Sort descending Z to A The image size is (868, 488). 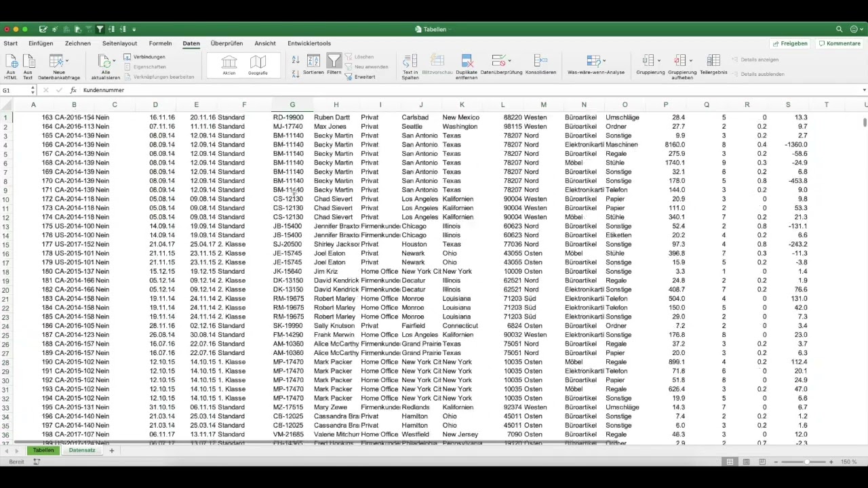tap(296, 73)
